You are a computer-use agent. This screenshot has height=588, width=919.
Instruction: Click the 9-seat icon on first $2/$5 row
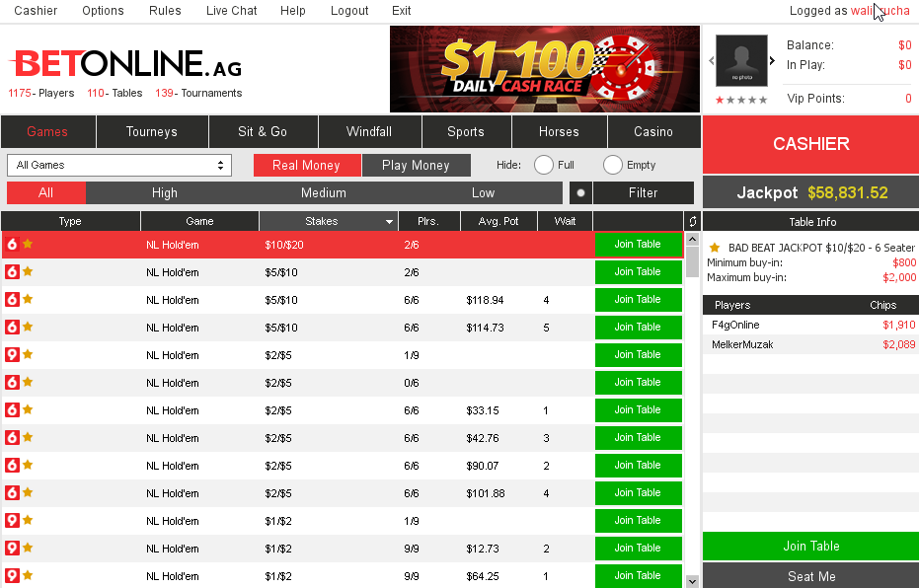click(13, 354)
